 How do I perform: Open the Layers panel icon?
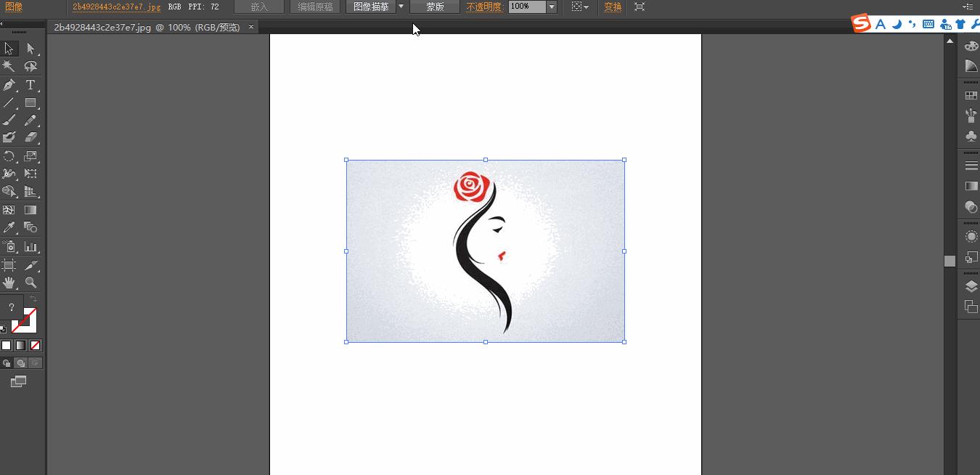click(971, 285)
